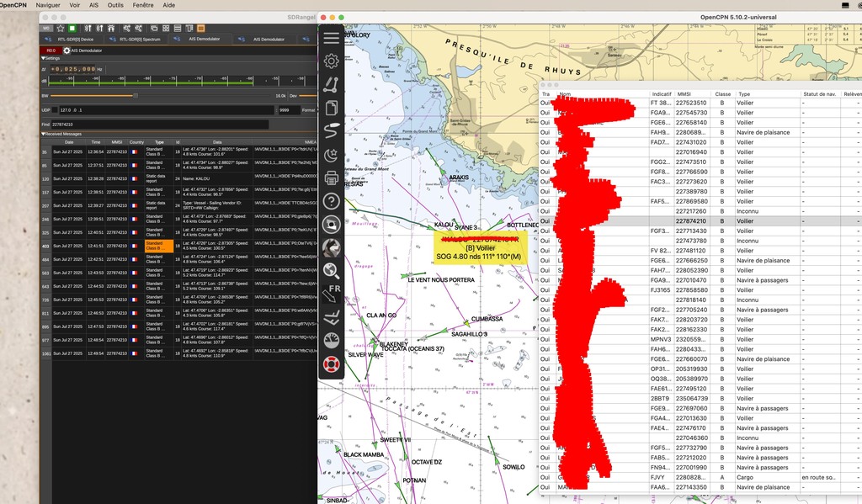This screenshot has width=862, height=504.
Task: Open the OpenCPN application menu
Action: (x=13, y=5)
